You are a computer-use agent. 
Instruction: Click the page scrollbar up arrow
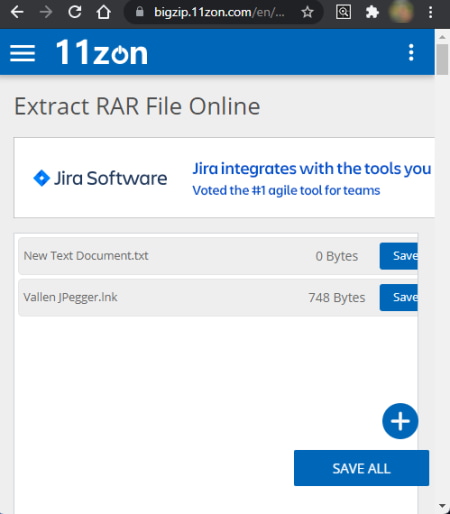(x=442, y=37)
